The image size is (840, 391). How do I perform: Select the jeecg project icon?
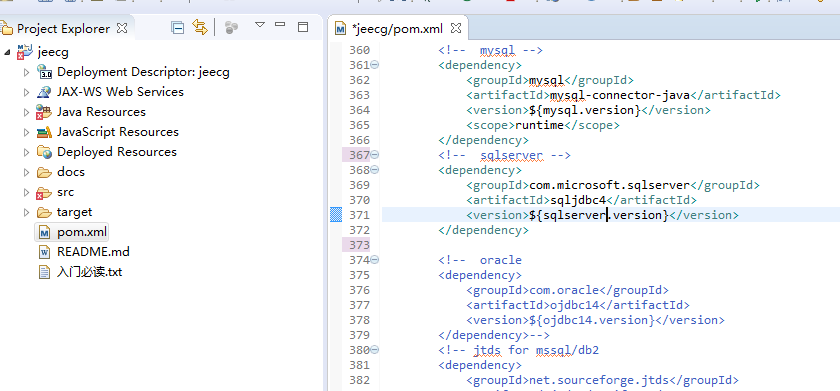24,52
